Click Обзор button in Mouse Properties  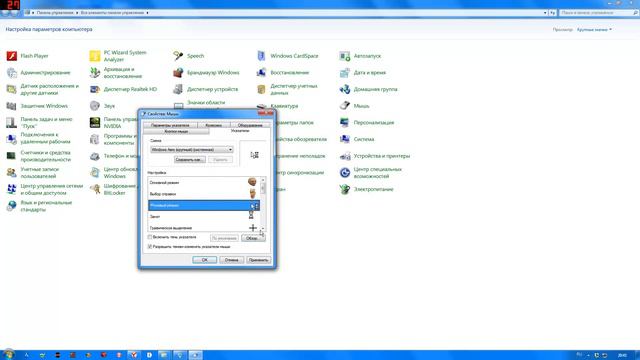253,238
